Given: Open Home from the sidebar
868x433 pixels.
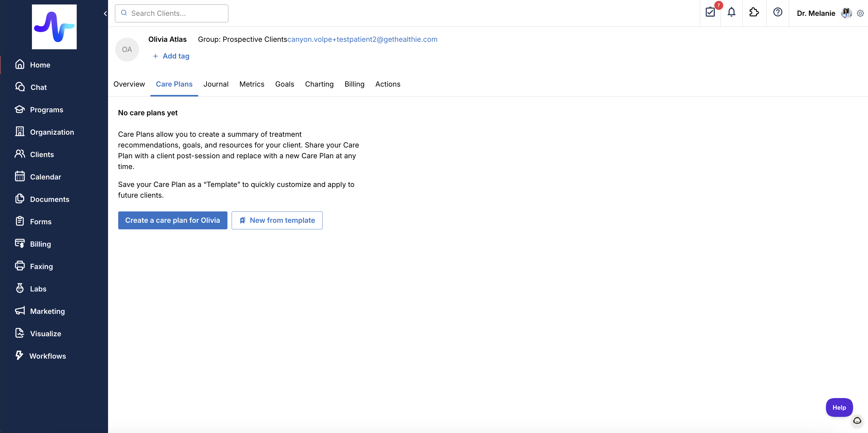Looking at the screenshot, I should 32,65.
